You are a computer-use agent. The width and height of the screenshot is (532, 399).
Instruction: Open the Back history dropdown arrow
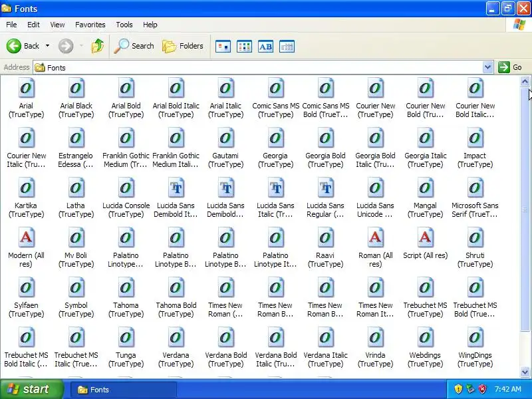[x=47, y=46]
